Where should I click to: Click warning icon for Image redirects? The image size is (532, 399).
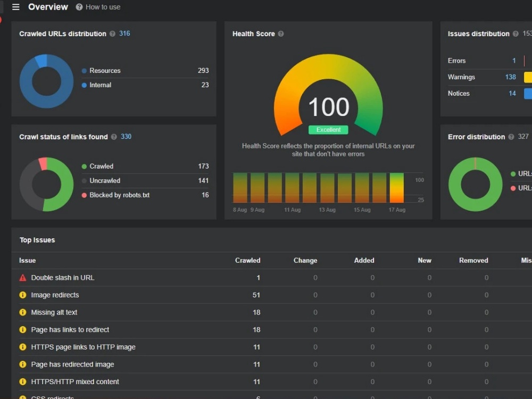[x=23, y=295]
